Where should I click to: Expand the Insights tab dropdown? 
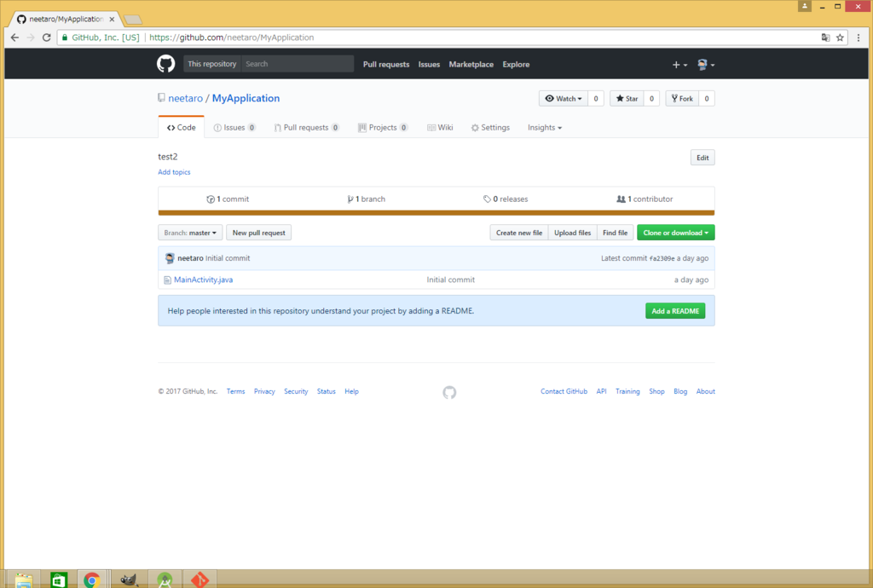pyautogui.click(x=545, y=127)
